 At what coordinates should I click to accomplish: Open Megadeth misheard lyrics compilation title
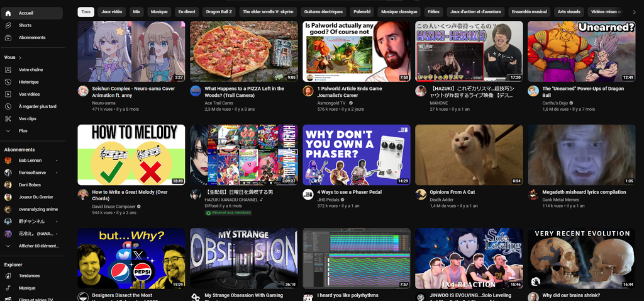coord(584,193)
